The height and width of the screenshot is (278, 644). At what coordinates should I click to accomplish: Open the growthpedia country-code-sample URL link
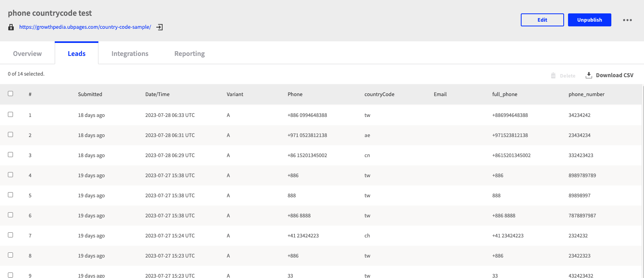85,27
